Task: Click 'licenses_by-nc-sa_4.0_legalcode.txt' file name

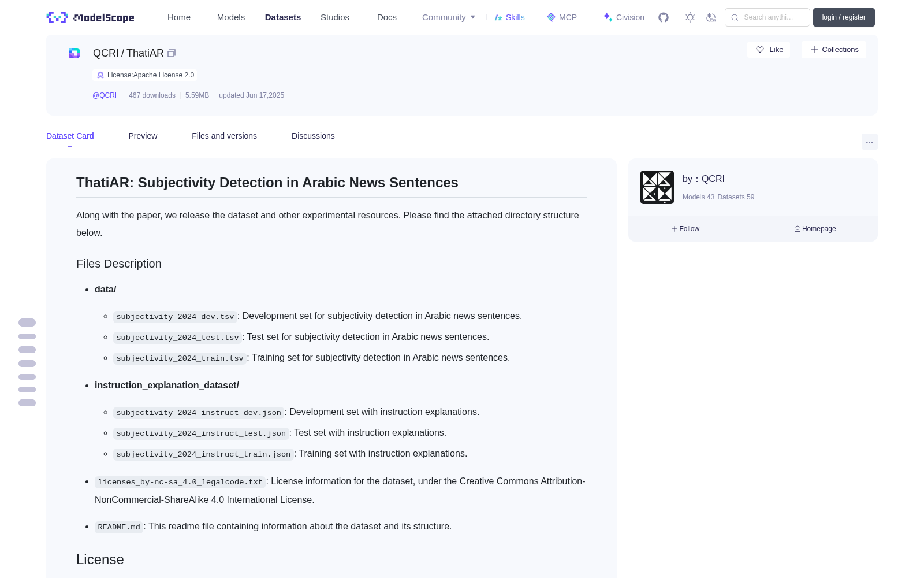Action: (180, 482)
